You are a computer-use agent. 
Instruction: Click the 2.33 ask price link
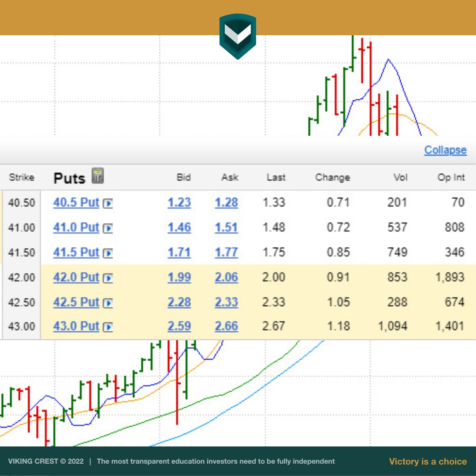pos(226,302)
